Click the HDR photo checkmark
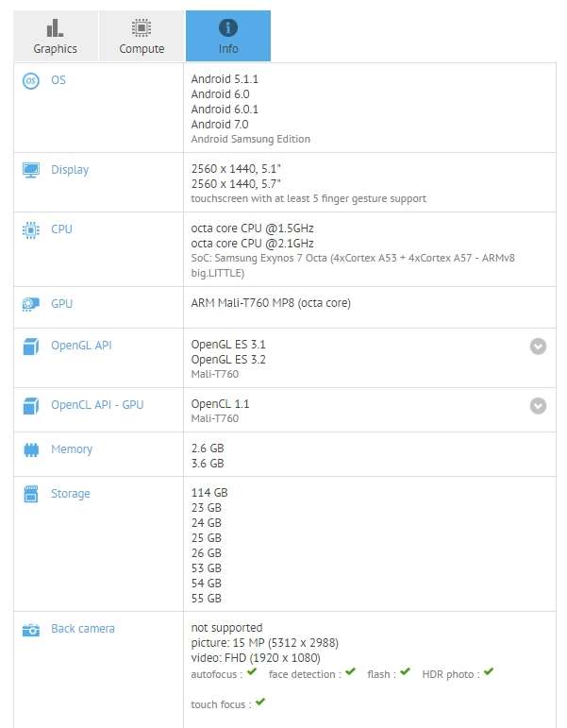Image resolution: width=567 pixels, height=728 pixels. coord(489,672)
